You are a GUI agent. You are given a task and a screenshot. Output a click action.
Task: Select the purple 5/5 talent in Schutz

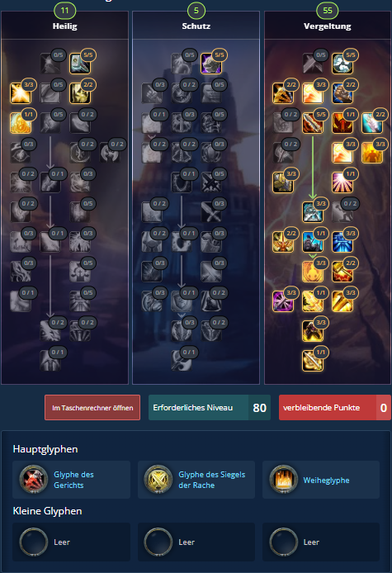coord(211,64)
